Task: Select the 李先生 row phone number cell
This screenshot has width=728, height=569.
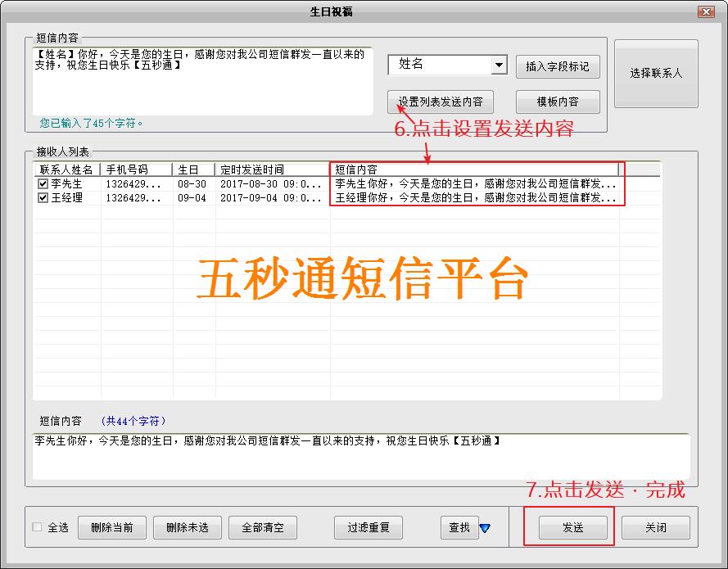Action: 137,183
